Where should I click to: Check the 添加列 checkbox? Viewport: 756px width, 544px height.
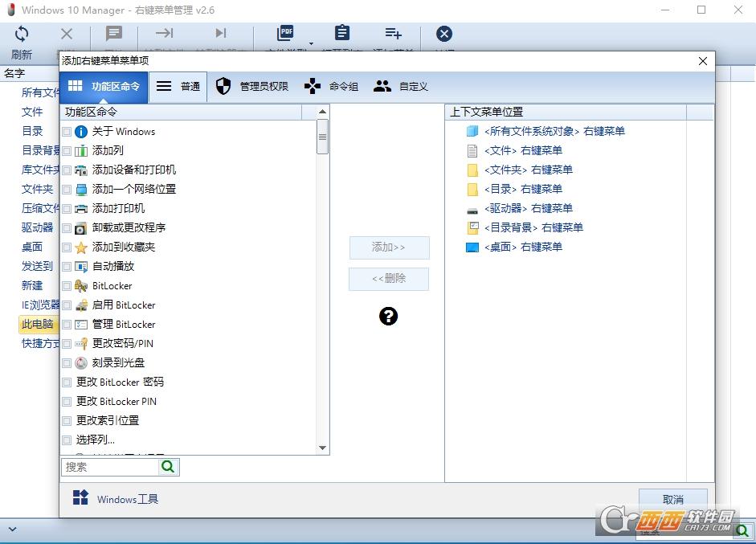(67, 151)
